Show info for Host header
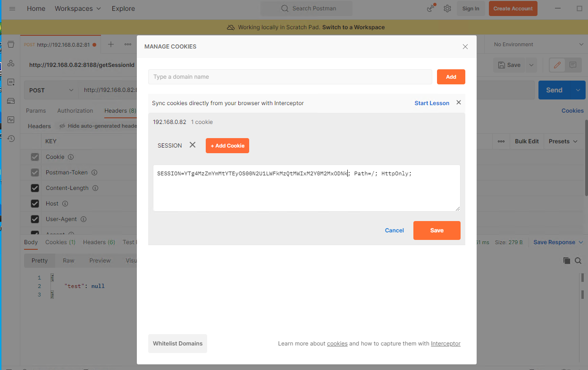This screenshot has height=370, width=588. pos(65,204)
